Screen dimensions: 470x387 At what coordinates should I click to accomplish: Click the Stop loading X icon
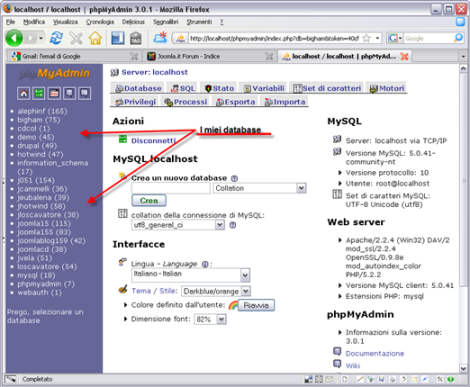(76, 38)
